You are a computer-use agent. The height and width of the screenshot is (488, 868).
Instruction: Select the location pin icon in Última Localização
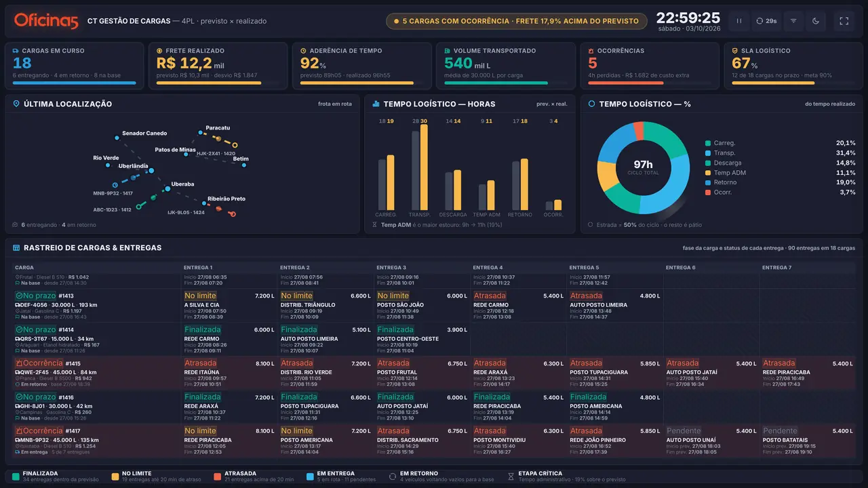(16, 104)
